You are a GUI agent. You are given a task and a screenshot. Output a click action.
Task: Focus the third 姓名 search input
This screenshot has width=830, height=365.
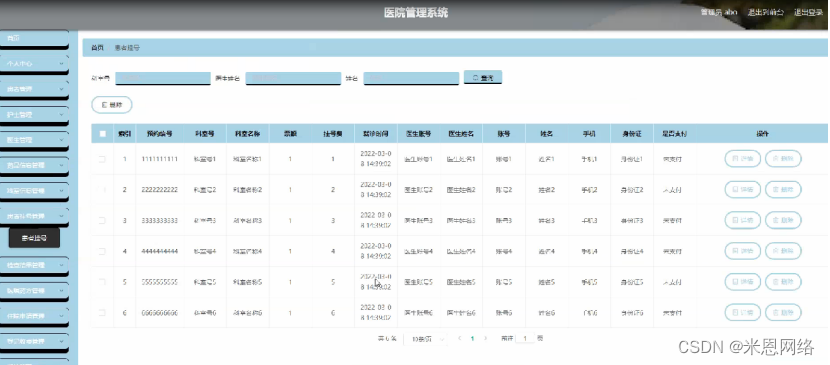coord(411,78)
